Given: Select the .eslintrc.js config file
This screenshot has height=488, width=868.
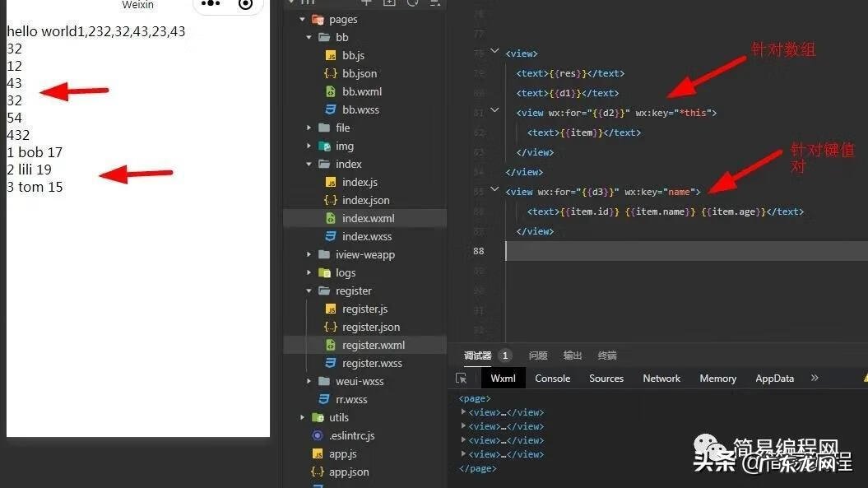Looking at the screenshot, I should [351, 435].
